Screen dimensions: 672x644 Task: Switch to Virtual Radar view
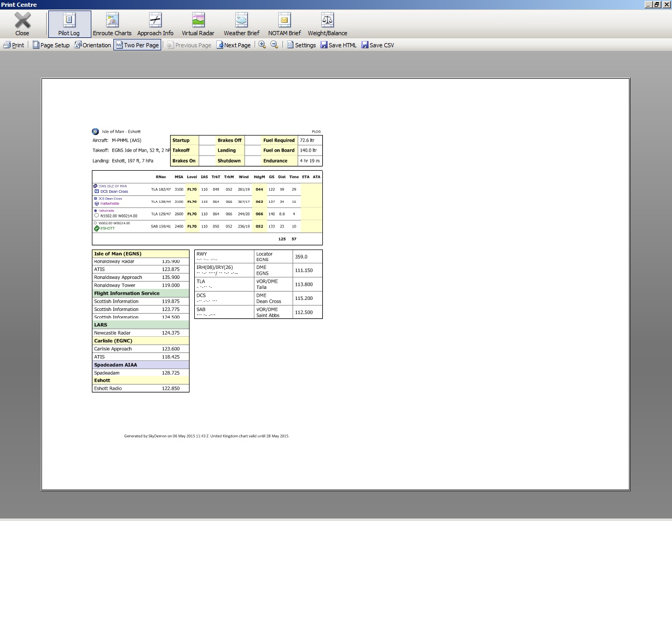(198, 24)
